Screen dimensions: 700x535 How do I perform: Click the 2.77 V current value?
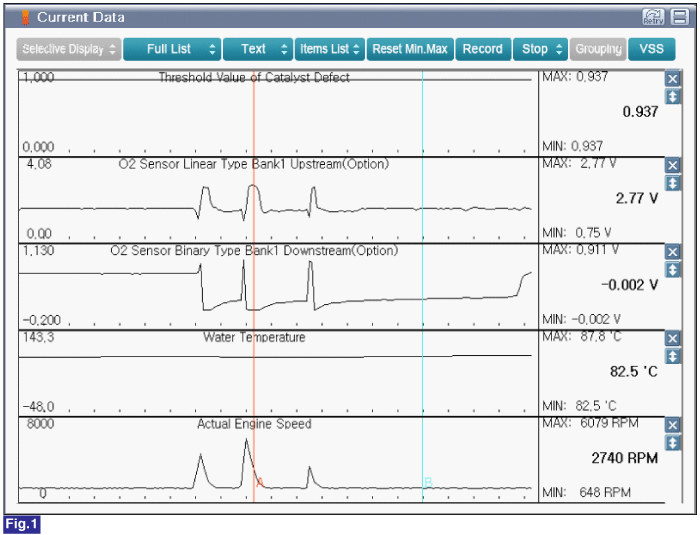pyautogui.click(x=637, y=198)
